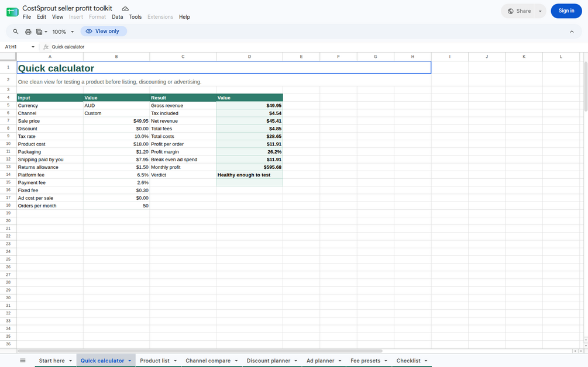
Task: Select column D header
Action: 249,57
